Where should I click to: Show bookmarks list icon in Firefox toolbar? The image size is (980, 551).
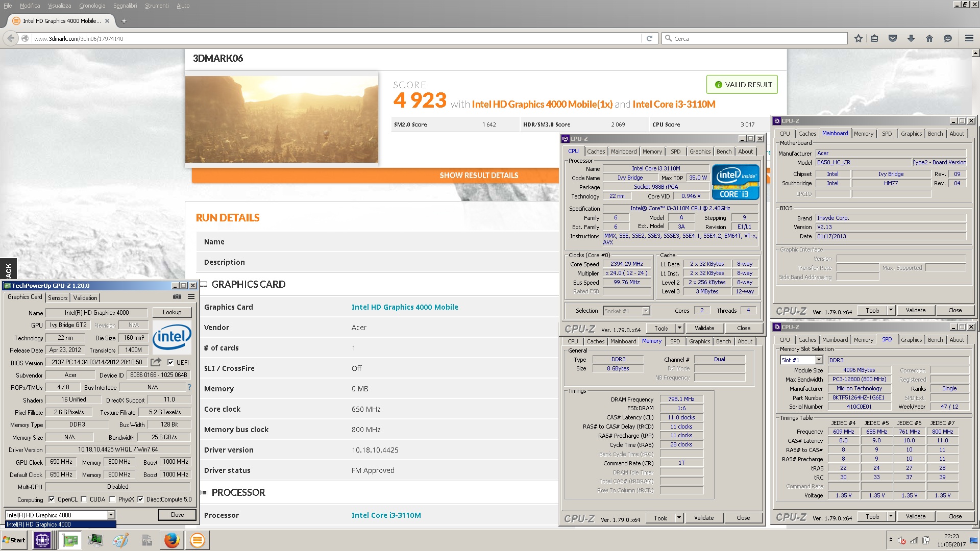(874, 38)
